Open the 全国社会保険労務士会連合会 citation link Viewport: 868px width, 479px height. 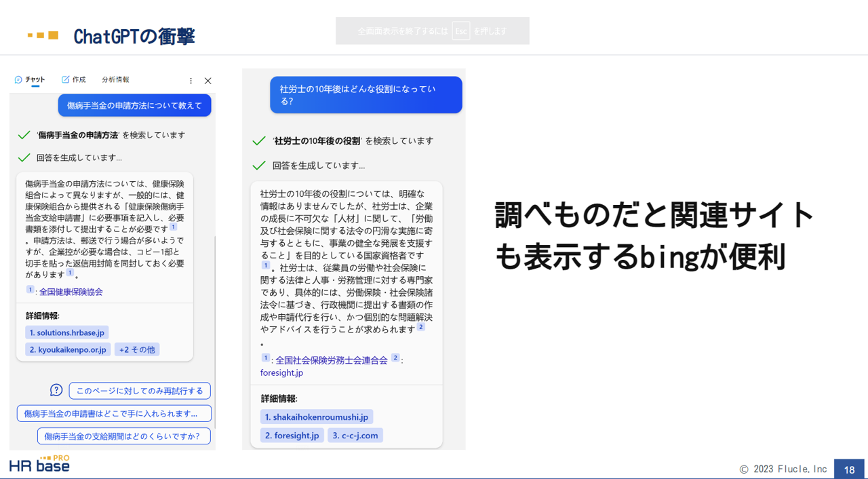[x=332, y=360]
